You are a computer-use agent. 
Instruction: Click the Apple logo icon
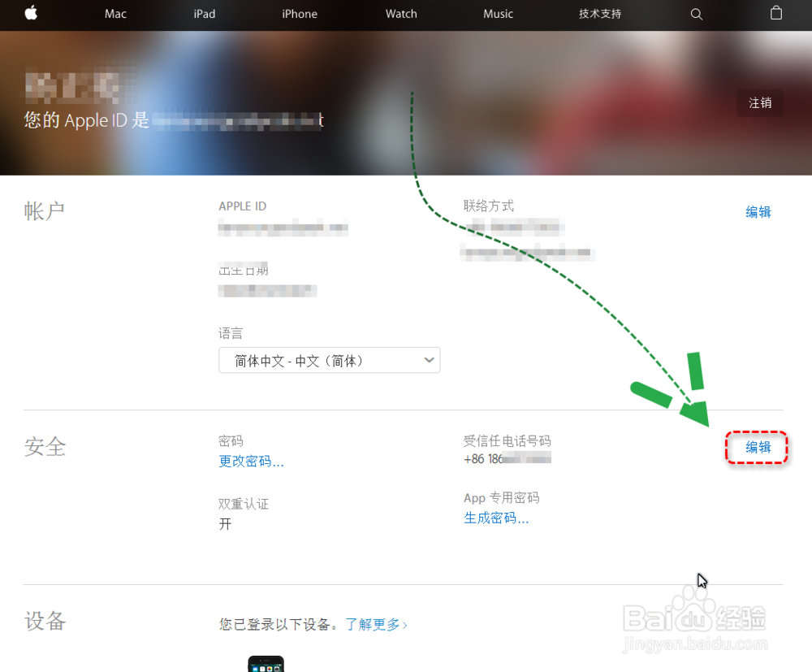(31, 13)
